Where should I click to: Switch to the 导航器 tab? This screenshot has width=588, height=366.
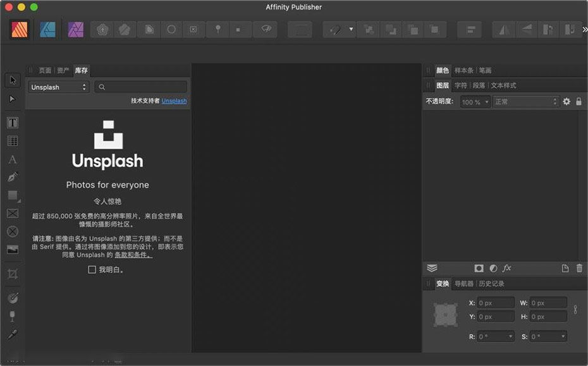click(464, 283)
